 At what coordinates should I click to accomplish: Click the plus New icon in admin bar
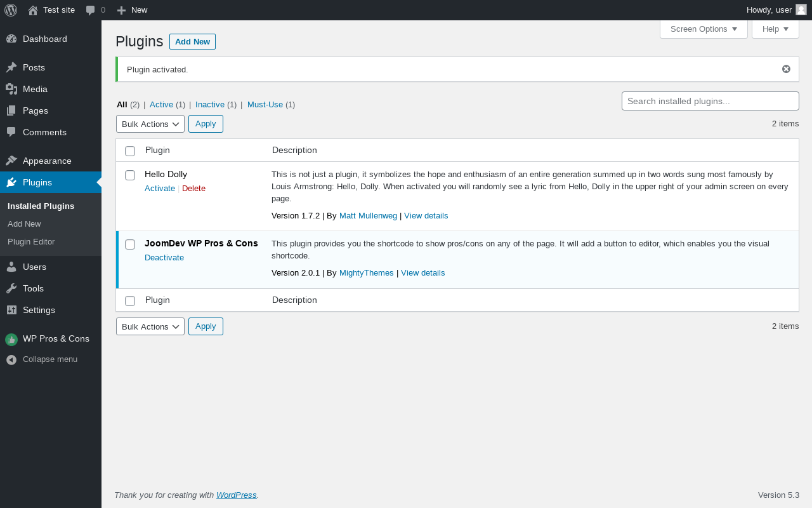point(121,10)
